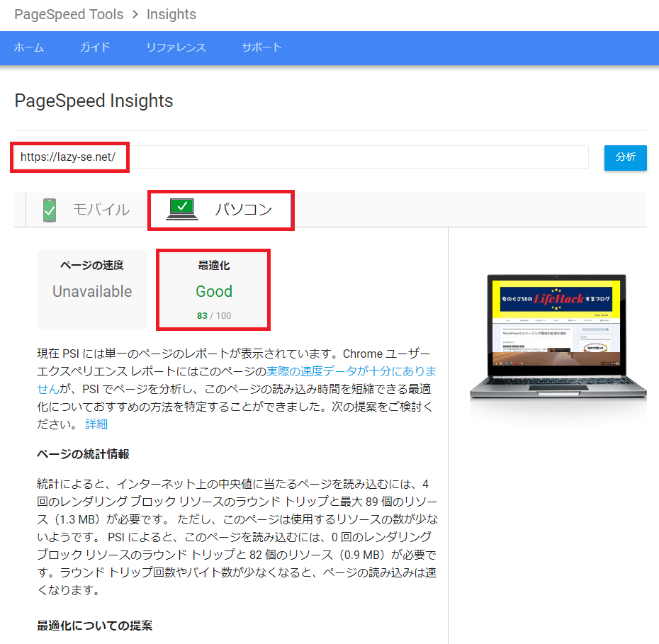This screenshot has height=644, width=659.
Task: Switch to the モバイル tab
Action: coord(87,210)
